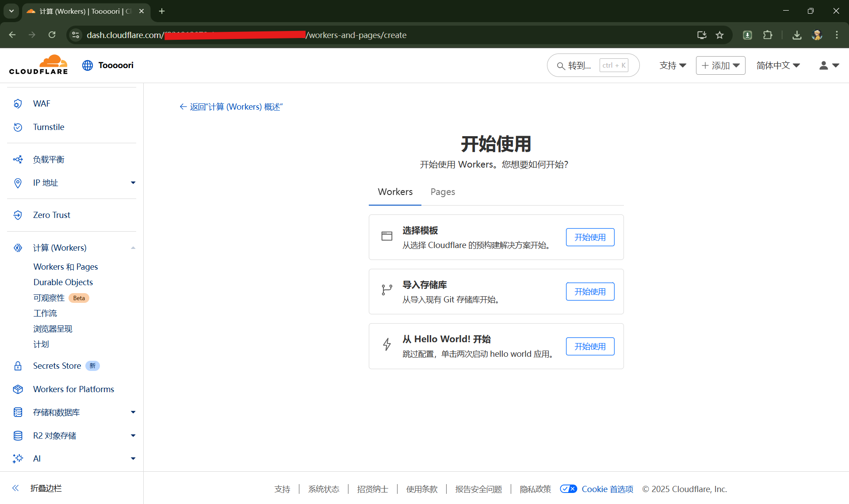Click the Zero Trust sidebar icon
Screen dimensions: 849x504
pos(18,215)
